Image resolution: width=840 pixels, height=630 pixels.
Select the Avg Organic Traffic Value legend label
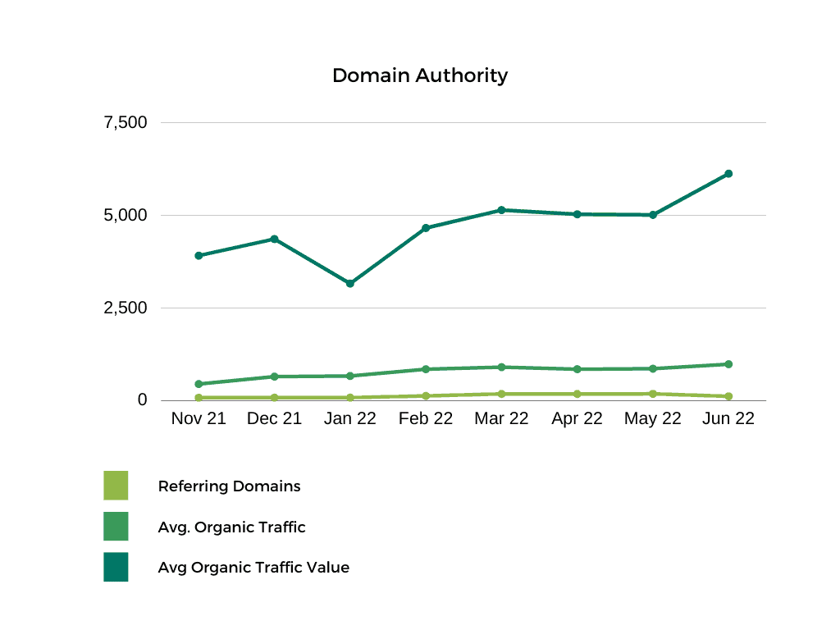click(x=253, y=568)
